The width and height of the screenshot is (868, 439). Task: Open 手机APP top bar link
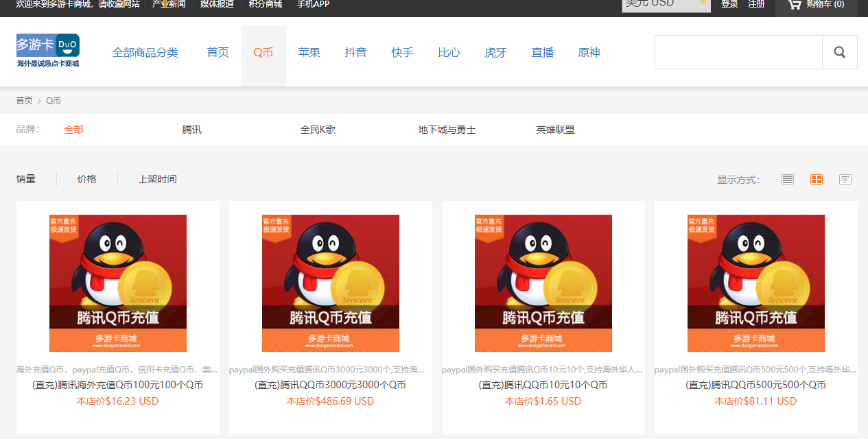(x=314, y=4)
